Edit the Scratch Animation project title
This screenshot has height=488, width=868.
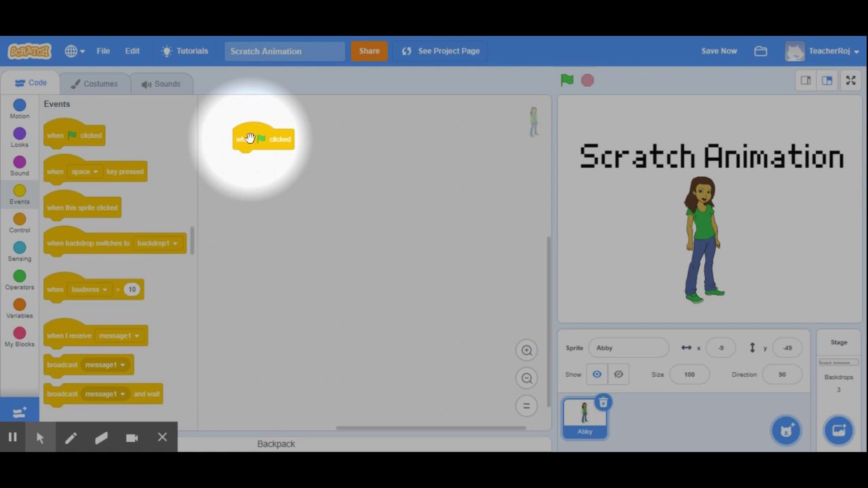(285, 51)
